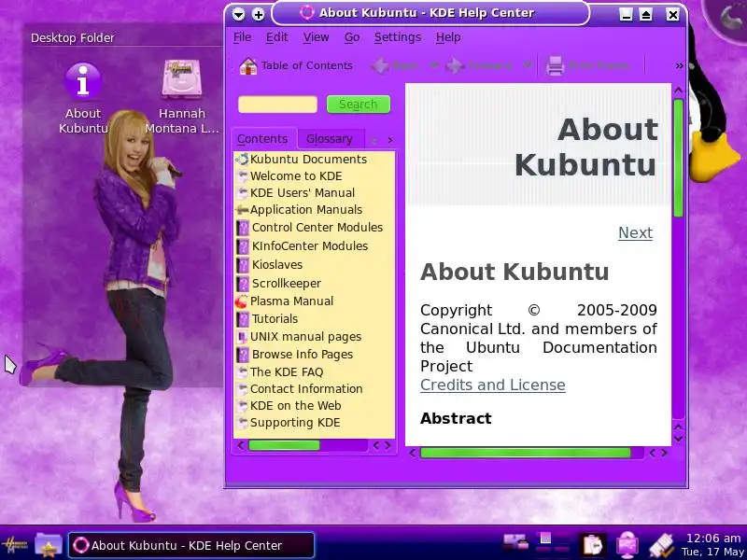Open the Settings menu

pyautogui.click(x=398, y=37)
